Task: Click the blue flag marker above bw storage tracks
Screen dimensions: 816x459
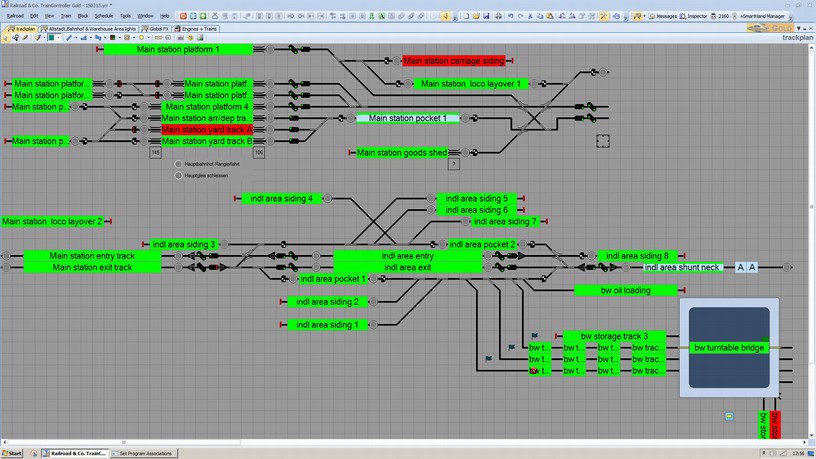Action: tap(534, 336)
